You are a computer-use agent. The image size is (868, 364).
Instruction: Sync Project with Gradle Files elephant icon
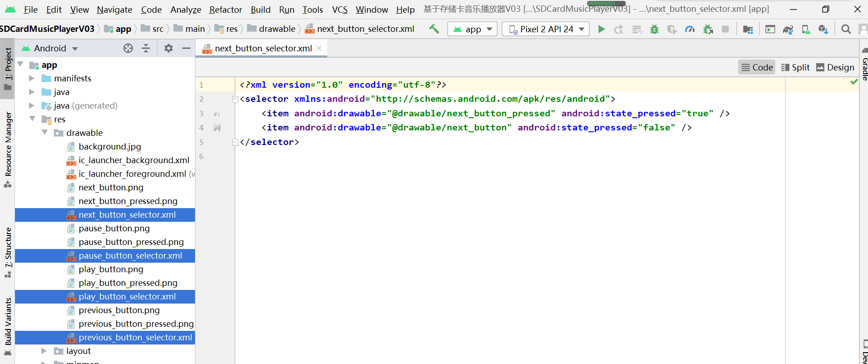click(x=788, y=30)
